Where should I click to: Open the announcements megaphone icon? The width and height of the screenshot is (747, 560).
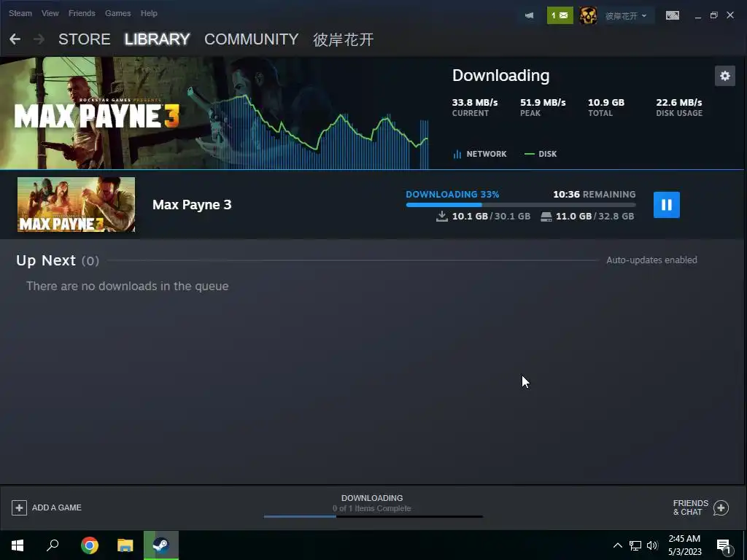[x=529, y=15]
